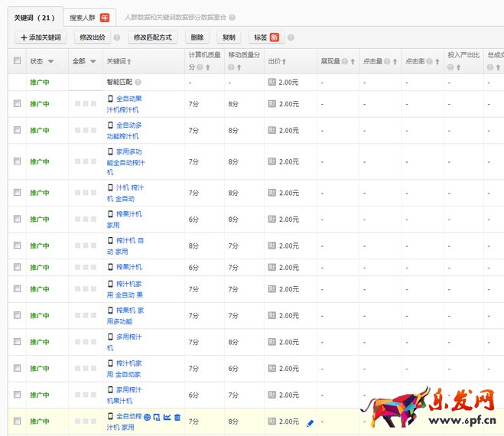Click help icon next to 智能匹配
The image size is (504, 436).
point(138,82)
